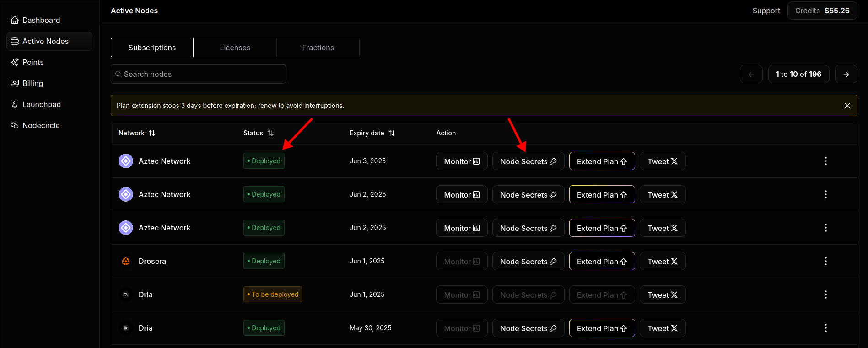This screenshot has height=348, width=868.
Task: Open more options for Dria May 30 row
Action: coord(826,328)
